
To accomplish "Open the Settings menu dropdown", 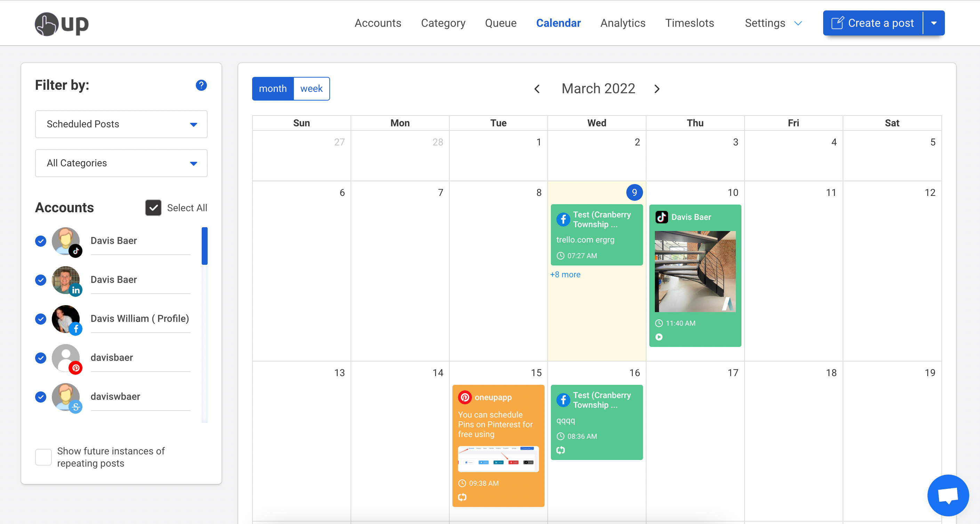I will point(773,23).
